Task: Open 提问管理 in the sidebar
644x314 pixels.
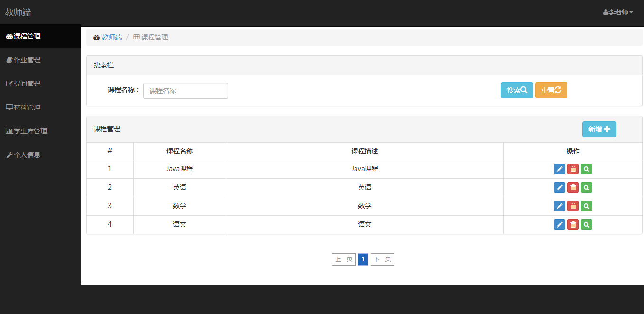Action: pos(40,84)
